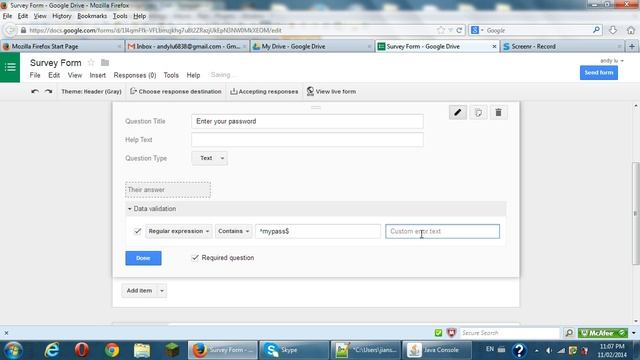This screenshot has height=360, width=640.
Task: Click the McAfee Secure Search box
Action: tap(509, 333)
